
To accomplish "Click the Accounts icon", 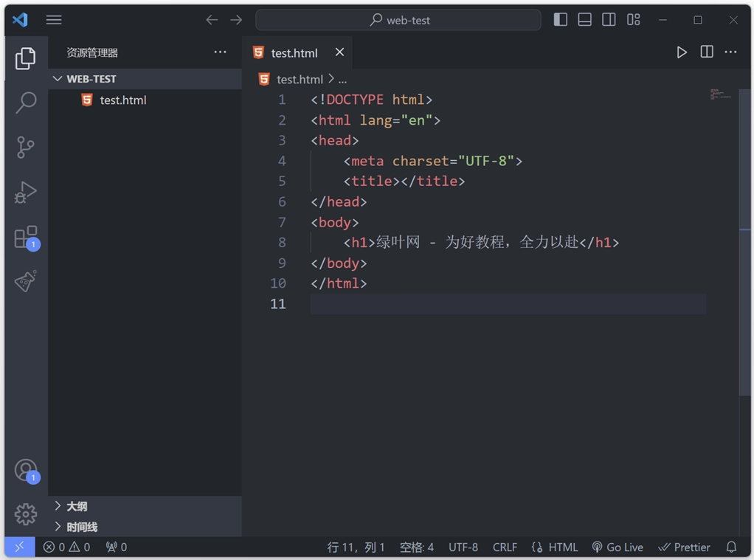I will (x=26, y=469).
